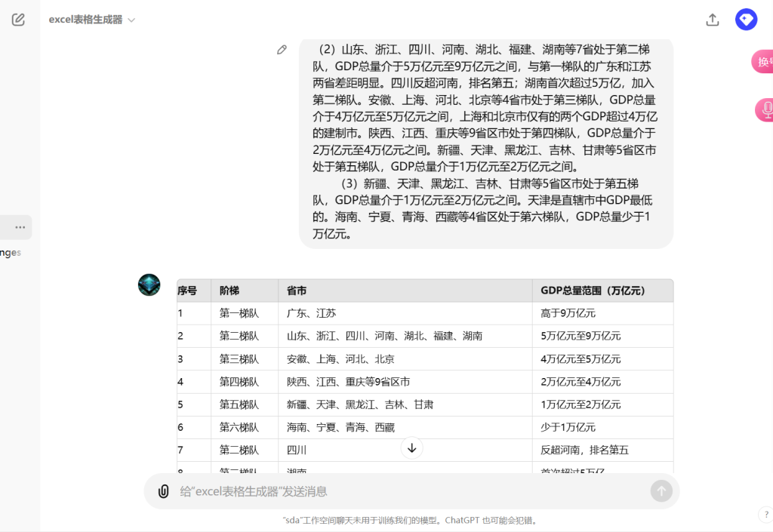The image size is (773, 532).
Task: Click the edit pencil icon beside the message
Action: coord(282,49)
